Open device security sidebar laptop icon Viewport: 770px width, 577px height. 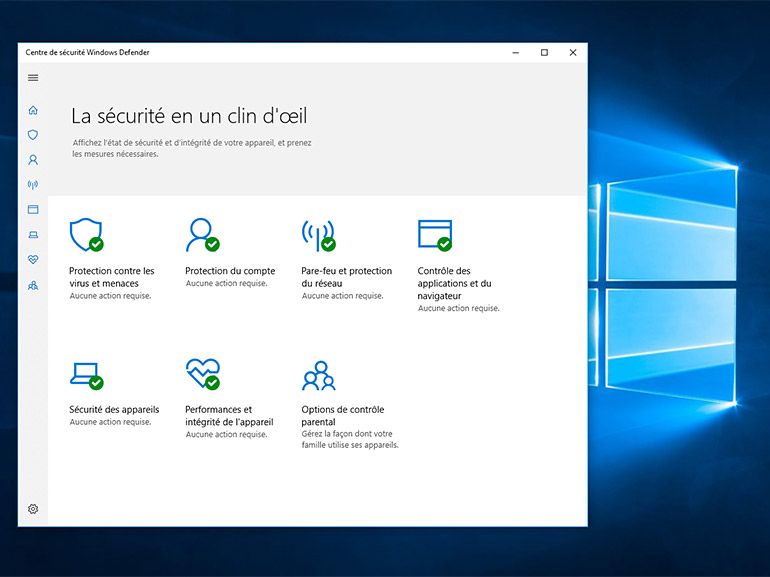pos(33,235)
